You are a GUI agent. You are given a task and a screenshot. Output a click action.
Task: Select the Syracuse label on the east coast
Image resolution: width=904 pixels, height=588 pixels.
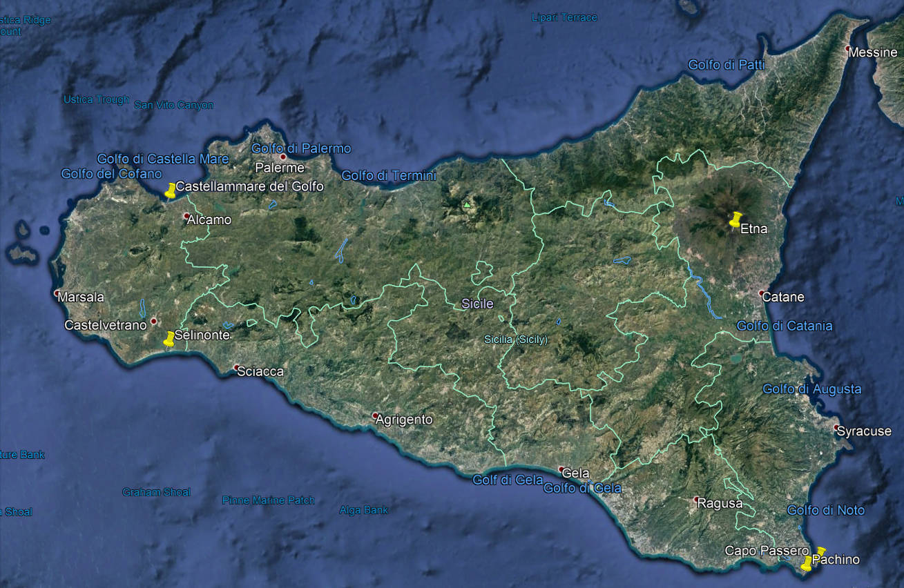pos(863,431)
